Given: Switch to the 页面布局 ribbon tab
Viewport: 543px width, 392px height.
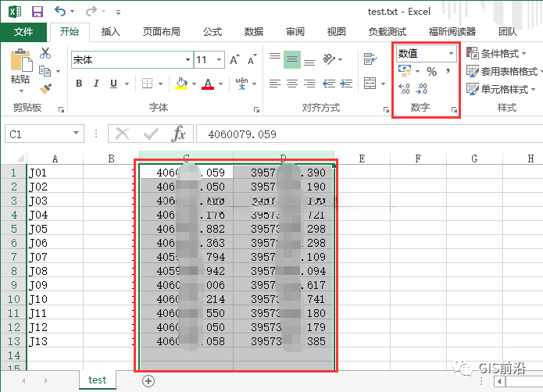Looking at the screenshot, I should pos(162,32).
